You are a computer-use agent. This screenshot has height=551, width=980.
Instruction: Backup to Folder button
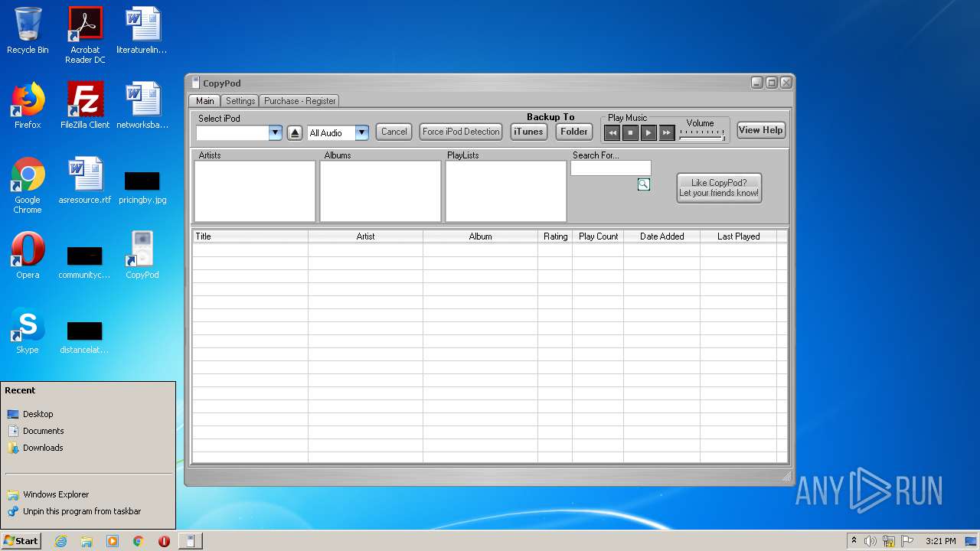(x=574, y=132)
